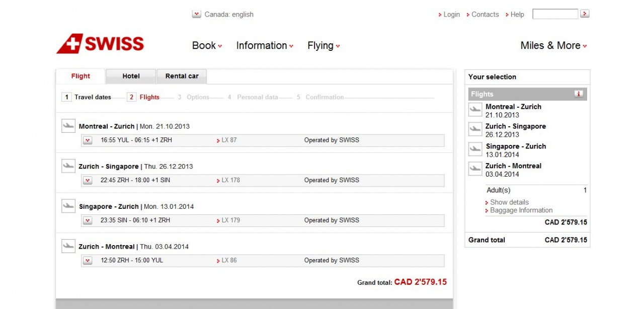Click the 'Your selection' panel heading

pyautogui.click(x=492, y=77)
